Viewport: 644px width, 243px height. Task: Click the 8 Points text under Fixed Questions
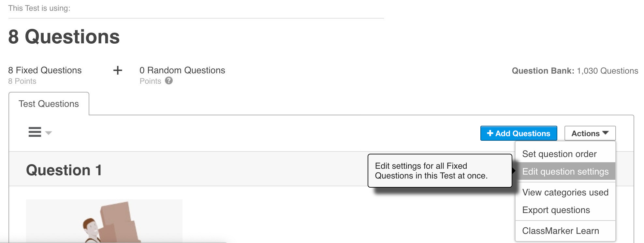point(22,81)
